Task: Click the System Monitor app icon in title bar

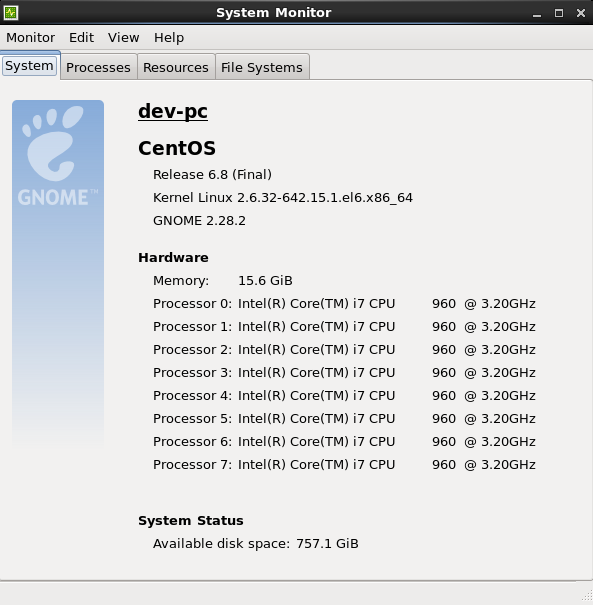Action: pyautogui.click(x=10, y=13)
